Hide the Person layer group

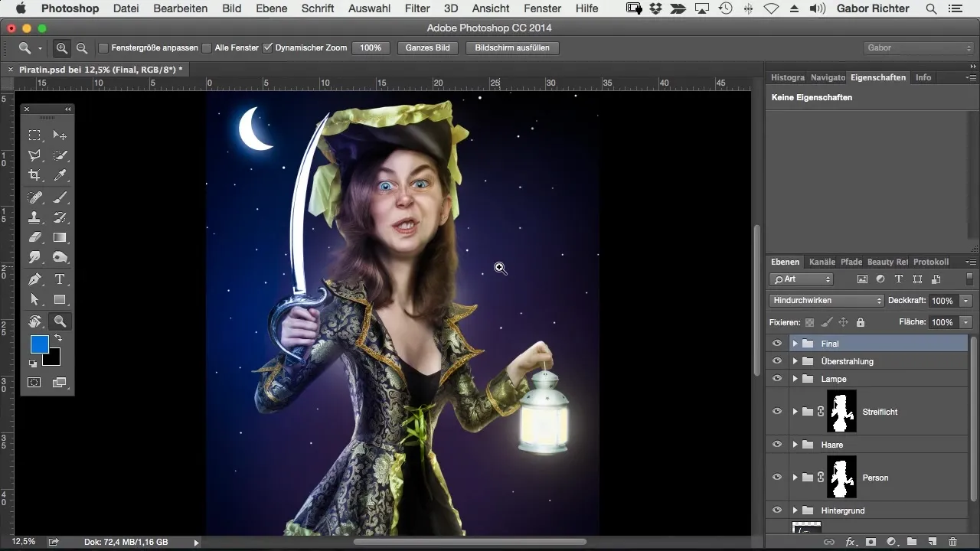point(777,478)
